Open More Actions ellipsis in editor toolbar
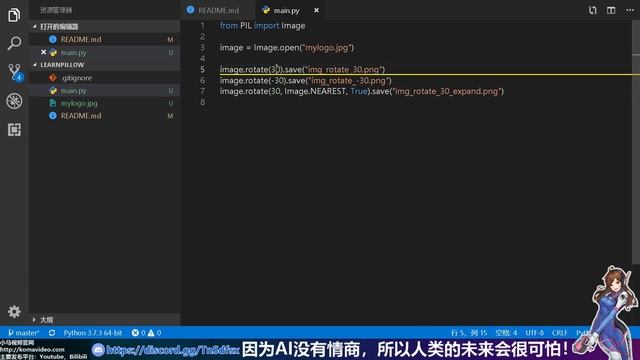Screen dimensions: 640x360 tap(630, 10)
